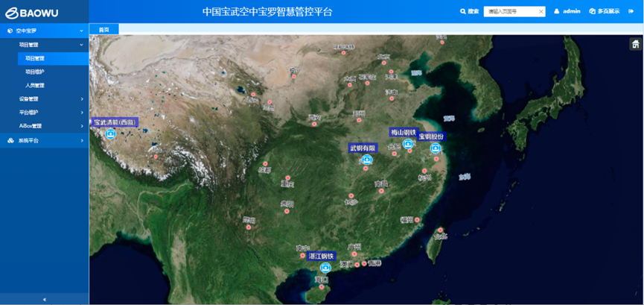Select the highlighted 项目管理 sub-item
The image size is (644, 305).
(x=54, y=58)
